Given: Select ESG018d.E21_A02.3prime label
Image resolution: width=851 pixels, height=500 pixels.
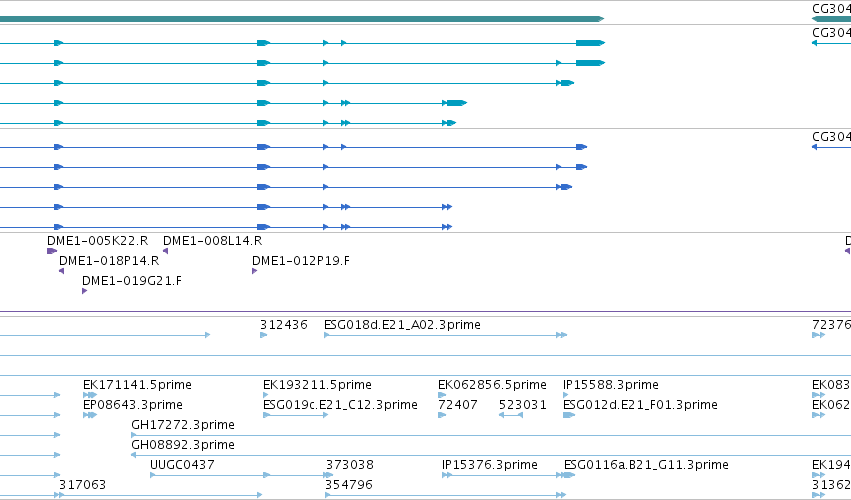Looking at the screenshot, I should point(402,325).
